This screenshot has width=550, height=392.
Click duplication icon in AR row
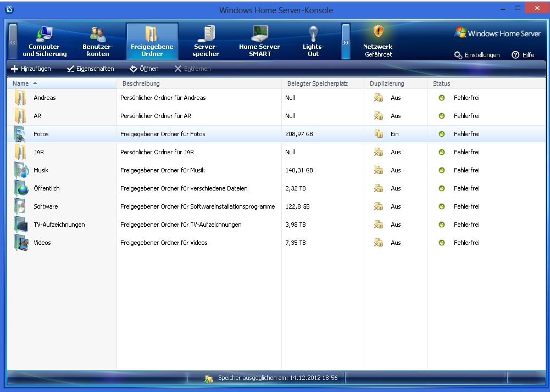click(379, 116)
